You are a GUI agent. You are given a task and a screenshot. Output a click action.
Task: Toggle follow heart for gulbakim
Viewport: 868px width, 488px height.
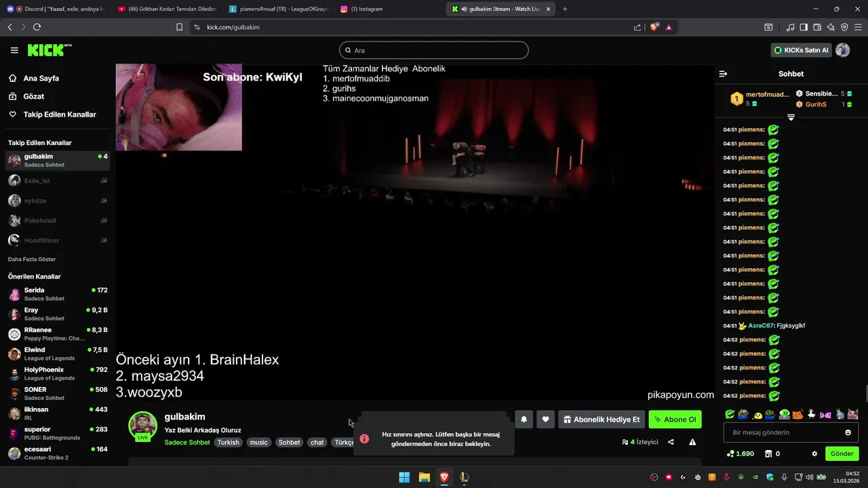[545, 420]
